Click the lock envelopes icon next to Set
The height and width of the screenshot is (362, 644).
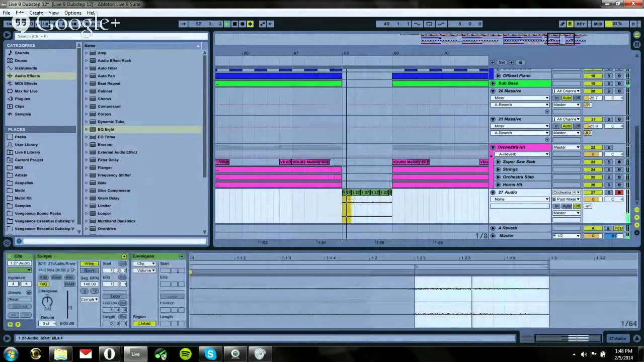521,62
